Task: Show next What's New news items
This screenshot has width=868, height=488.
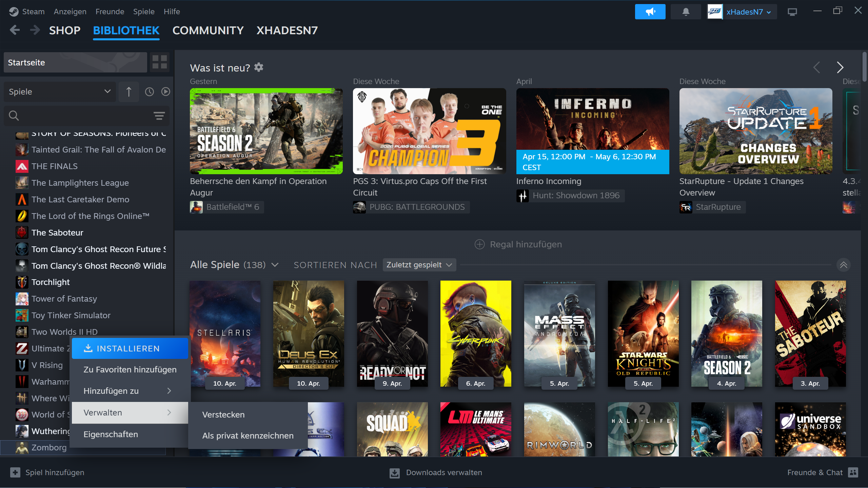Action: point(840,67)
